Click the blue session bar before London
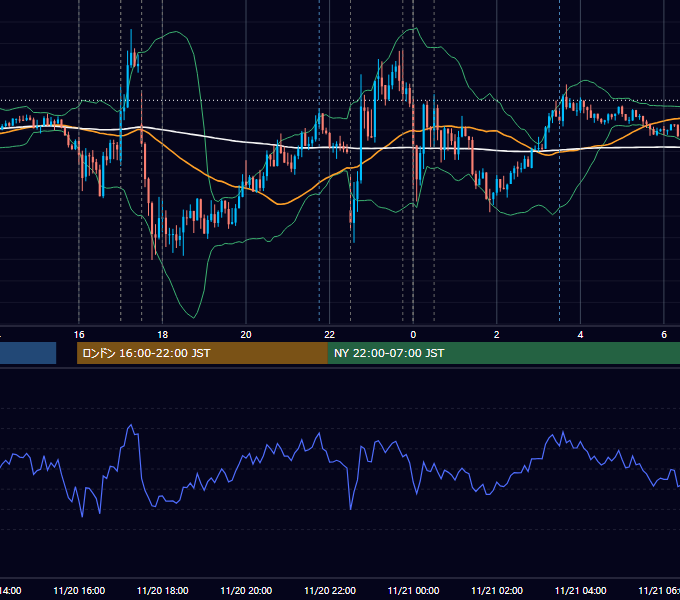680x600 pixels. pos(28,353)
